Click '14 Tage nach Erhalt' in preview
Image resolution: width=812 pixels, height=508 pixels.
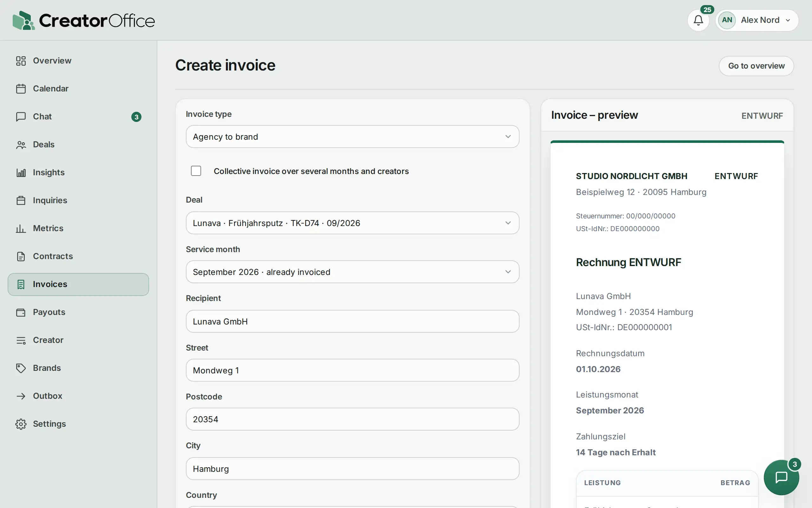coord(616,452)
